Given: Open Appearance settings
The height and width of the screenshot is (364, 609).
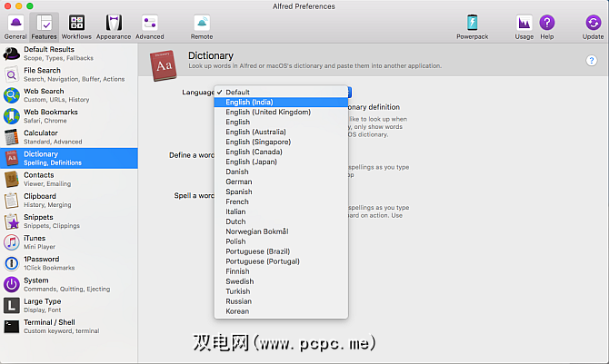Looking at the screenshot, I should (x=114, y=26).
